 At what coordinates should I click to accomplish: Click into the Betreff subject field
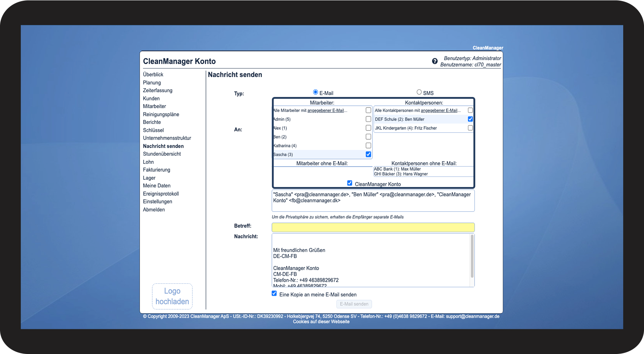click(x=373, y=227)
